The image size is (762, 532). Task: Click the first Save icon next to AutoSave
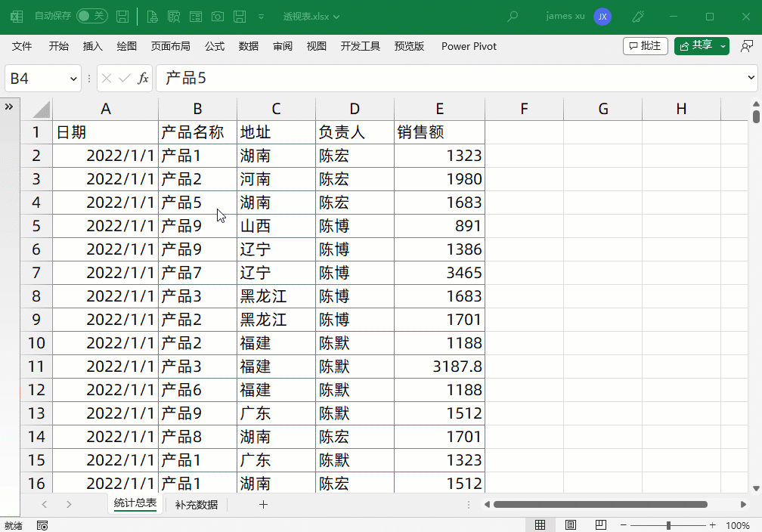122,17
